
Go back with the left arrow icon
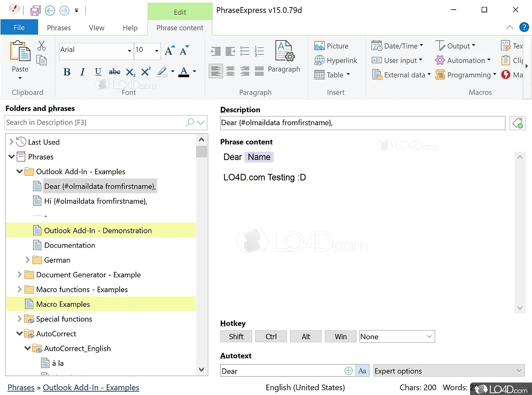[x=50, y=10]
